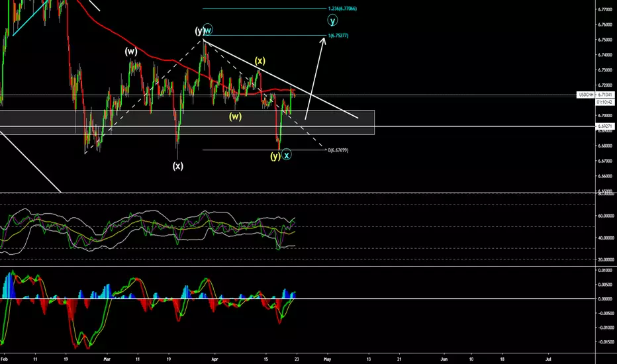The width and height of the screenshot is (617, 364).
Task: Click the 21 date label on time axis
Action: [399, 359]
